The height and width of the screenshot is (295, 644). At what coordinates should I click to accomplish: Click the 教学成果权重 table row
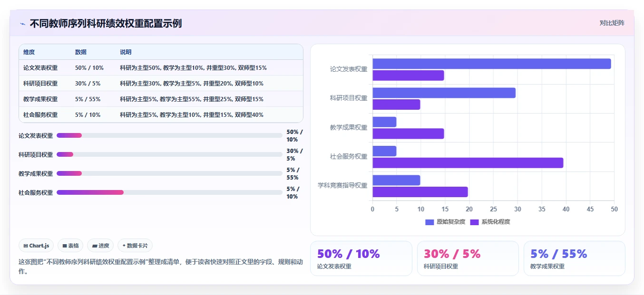click(161, 99)
